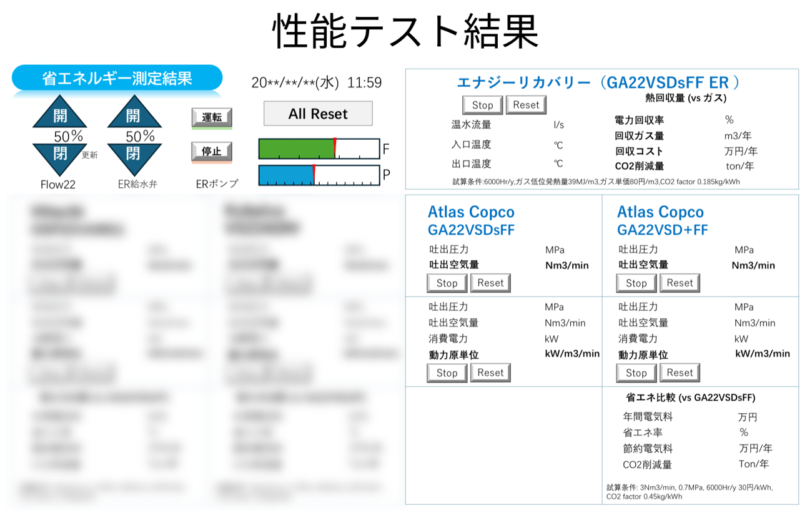Viewport: 812px width, 513px height.
Task: Click the 出口温度 ℃ row
Action: tap(507, 164)
